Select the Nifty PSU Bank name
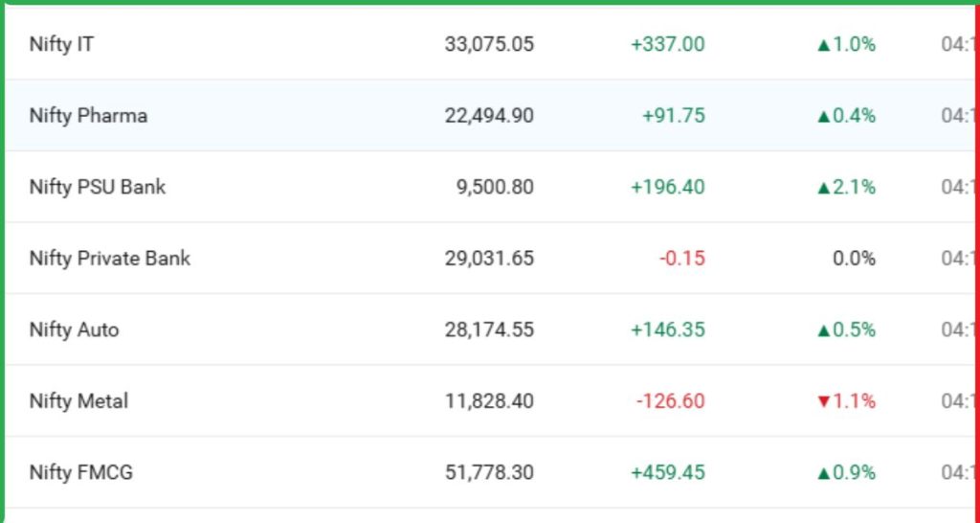This screenshot has height=523, width=980. (97, 187)
